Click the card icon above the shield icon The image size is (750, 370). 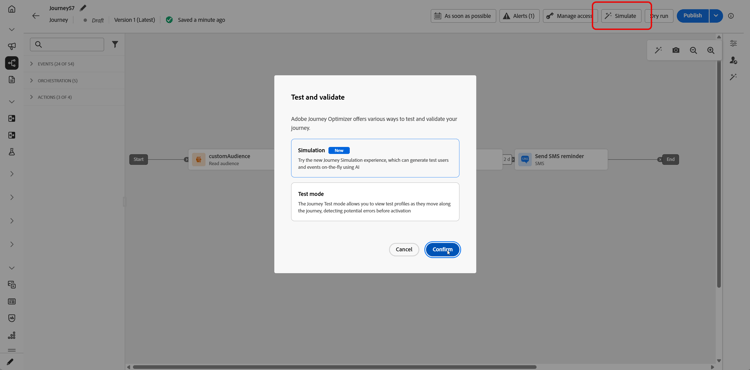tap(11, 301)
